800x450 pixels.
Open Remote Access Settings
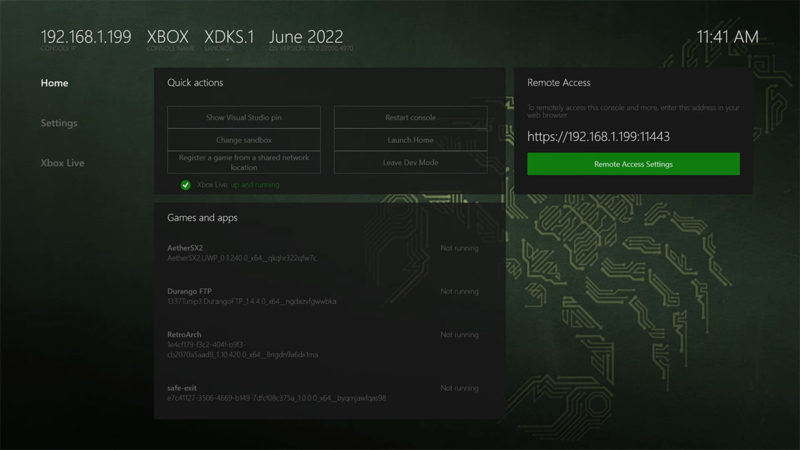coord(633,164)
